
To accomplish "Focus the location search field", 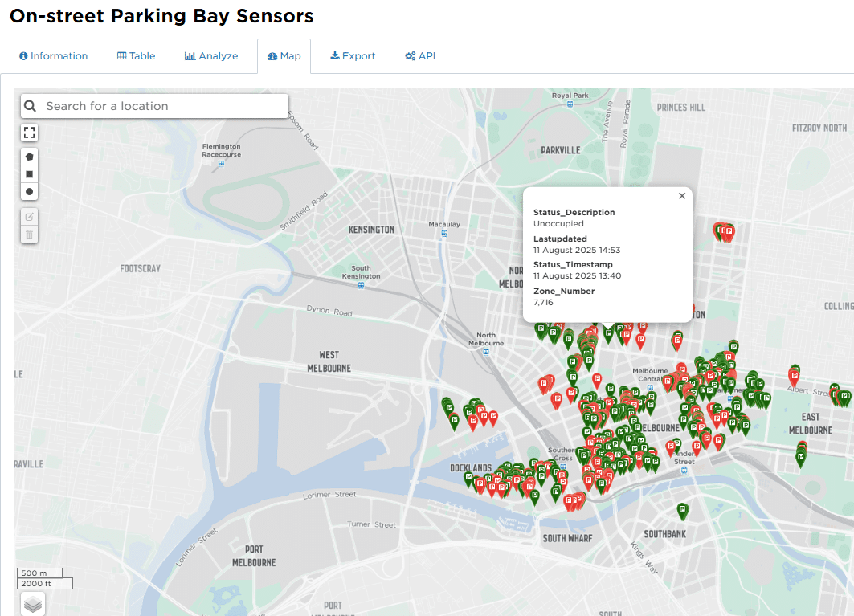I will click(x=161, y=106).
